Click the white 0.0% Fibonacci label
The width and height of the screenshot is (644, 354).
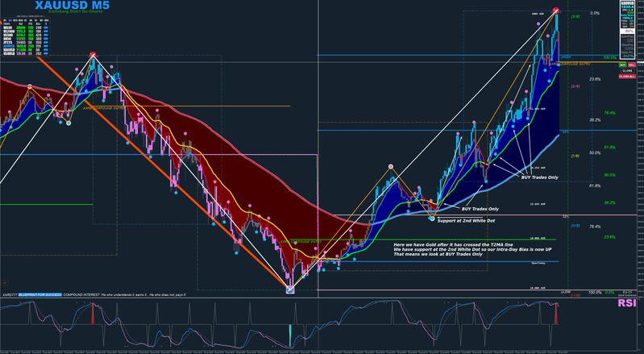click(595, 13)
